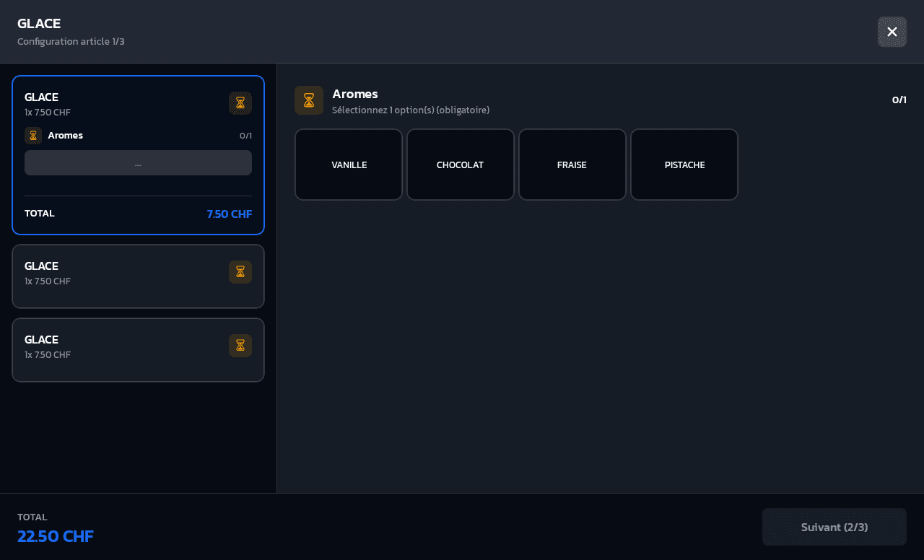This screenshot has width=924, height=560.
Task: Click the hourglass icon on the third GLACE card
Action: click(240, 346)
